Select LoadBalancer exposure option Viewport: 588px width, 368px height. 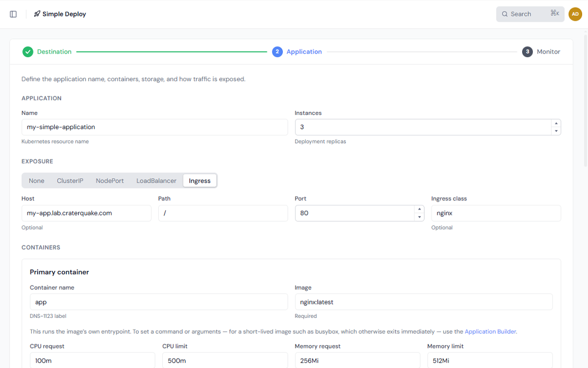tap(156, 181)
